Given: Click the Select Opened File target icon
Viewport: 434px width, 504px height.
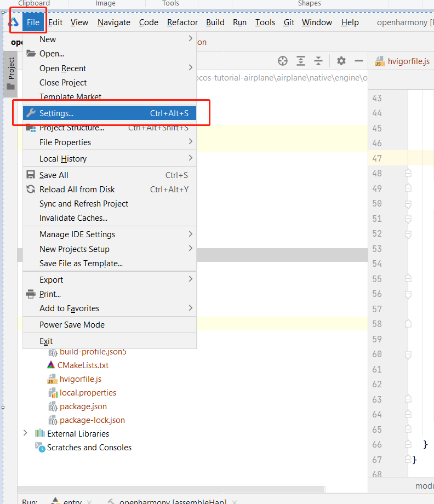Looking at the screenshot, I should 283,61.
